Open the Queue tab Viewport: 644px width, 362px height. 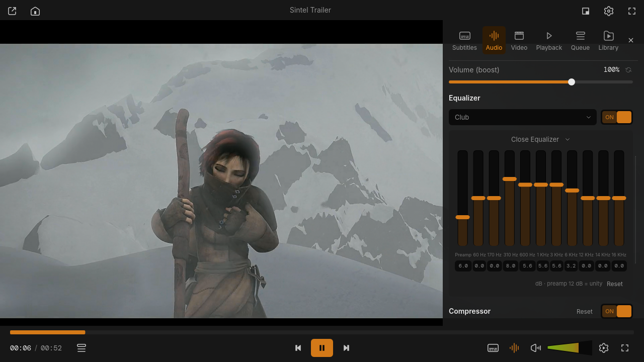tap(580, 41)
